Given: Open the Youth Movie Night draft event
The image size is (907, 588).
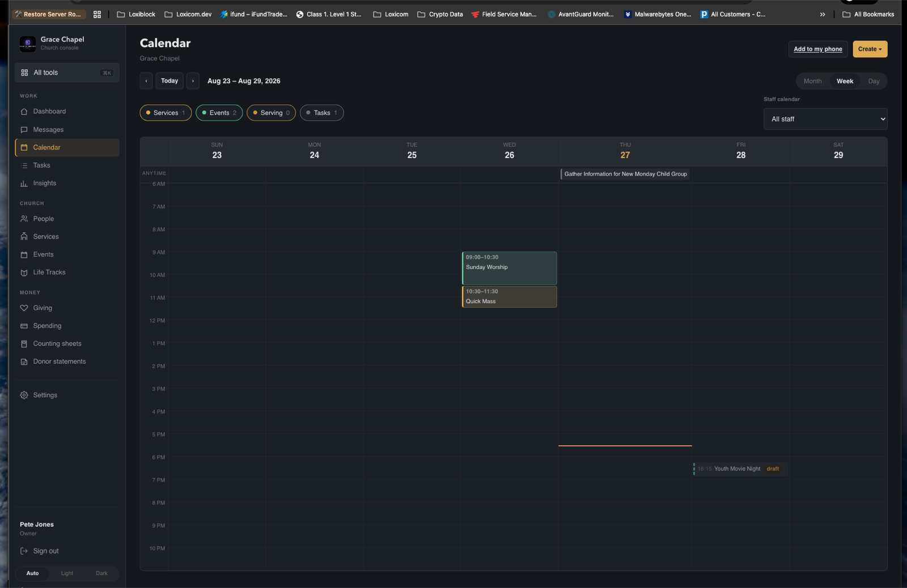Looking at the screenshot, I should [740, 469].
